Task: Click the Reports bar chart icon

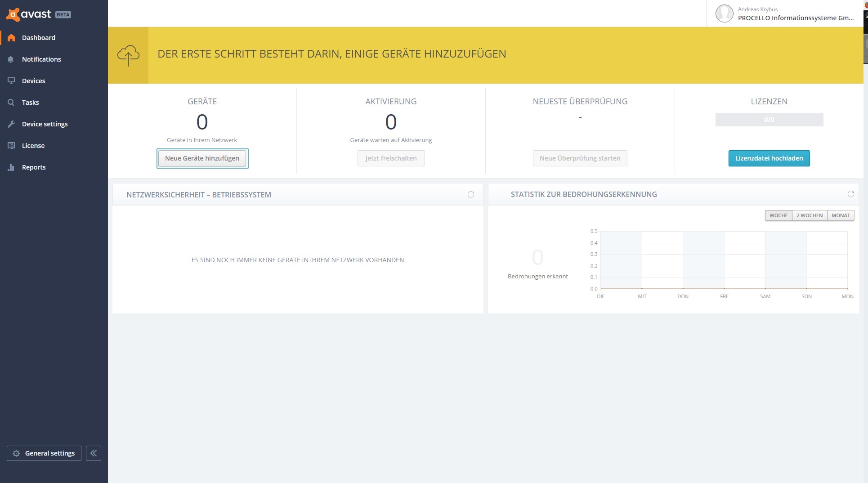Action: (x=11, y=167)
